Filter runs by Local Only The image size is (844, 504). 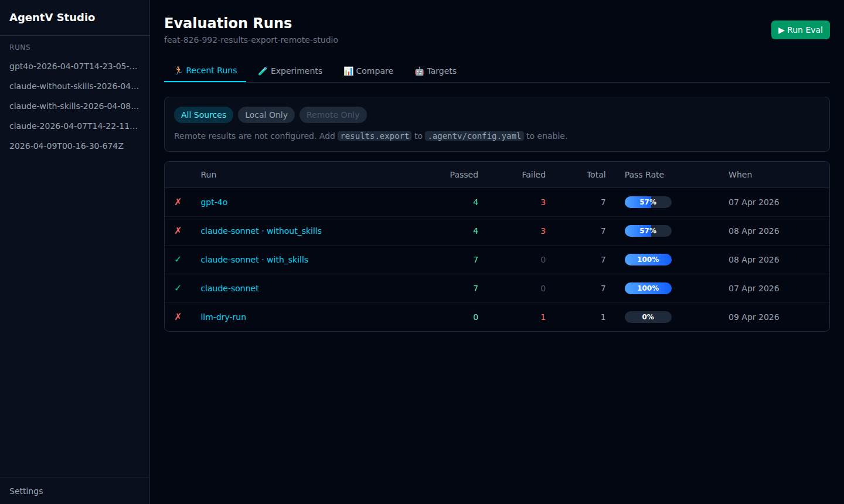coord(266,115)
